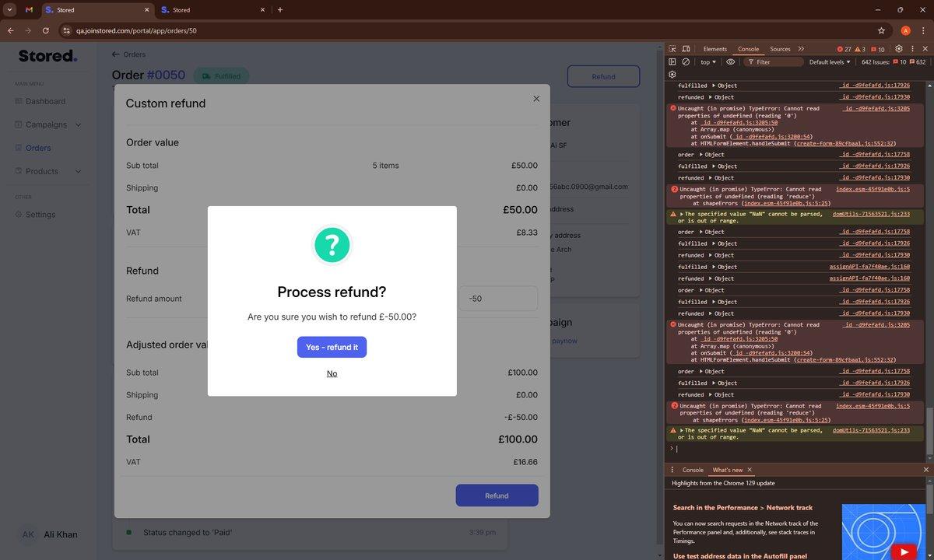Confirm with 'Yes - refund it' button
Screen dimensions: 934x560
tap(332, 347)
